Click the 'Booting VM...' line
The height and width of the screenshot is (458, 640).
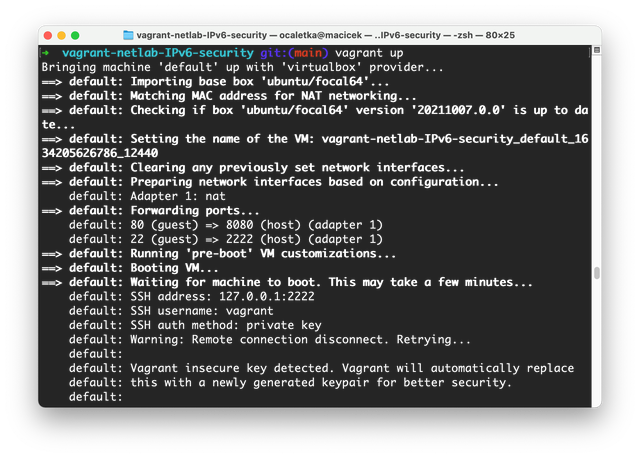pos(130,268)
